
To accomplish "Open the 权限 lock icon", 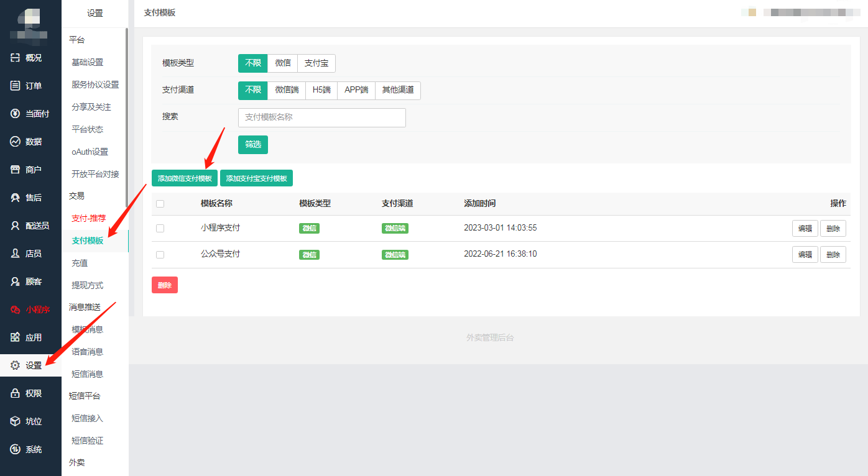I will coord(16,393).
